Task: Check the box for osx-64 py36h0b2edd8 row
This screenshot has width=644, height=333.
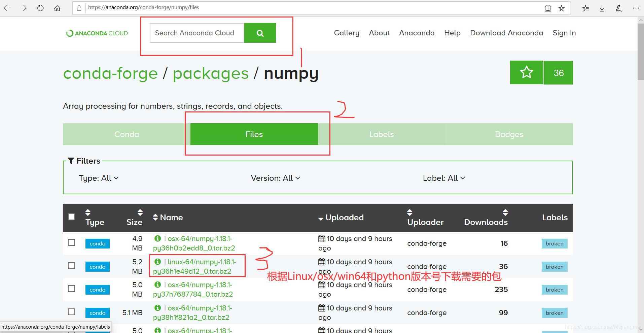Action: (x=71, y=242)
